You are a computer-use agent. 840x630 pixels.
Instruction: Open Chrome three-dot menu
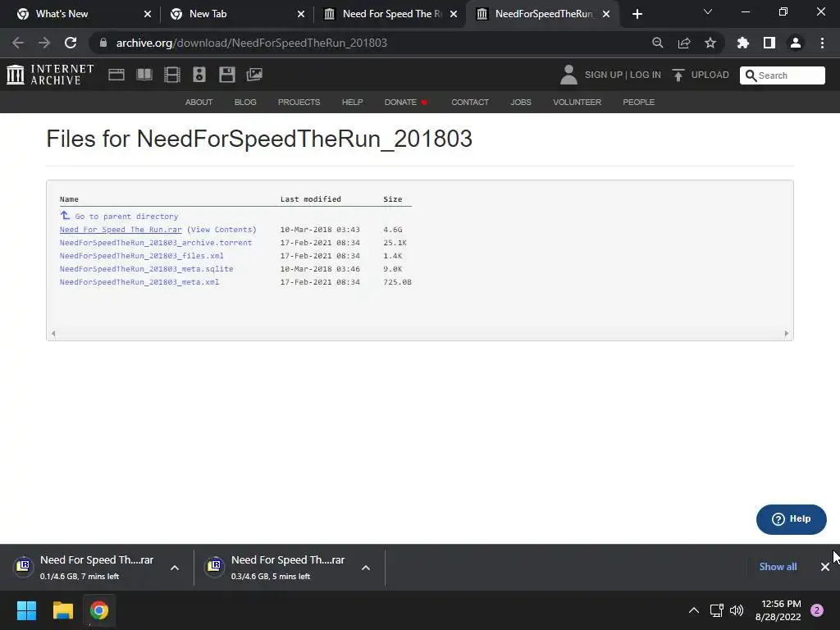[822, 43]
